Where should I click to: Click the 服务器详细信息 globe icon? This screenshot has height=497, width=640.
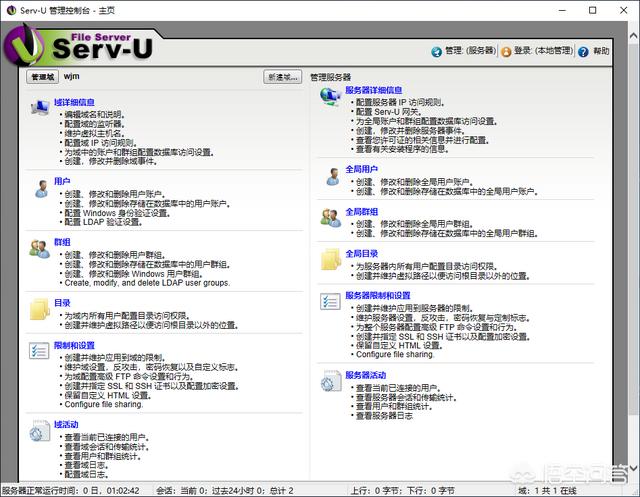point(331,96)
